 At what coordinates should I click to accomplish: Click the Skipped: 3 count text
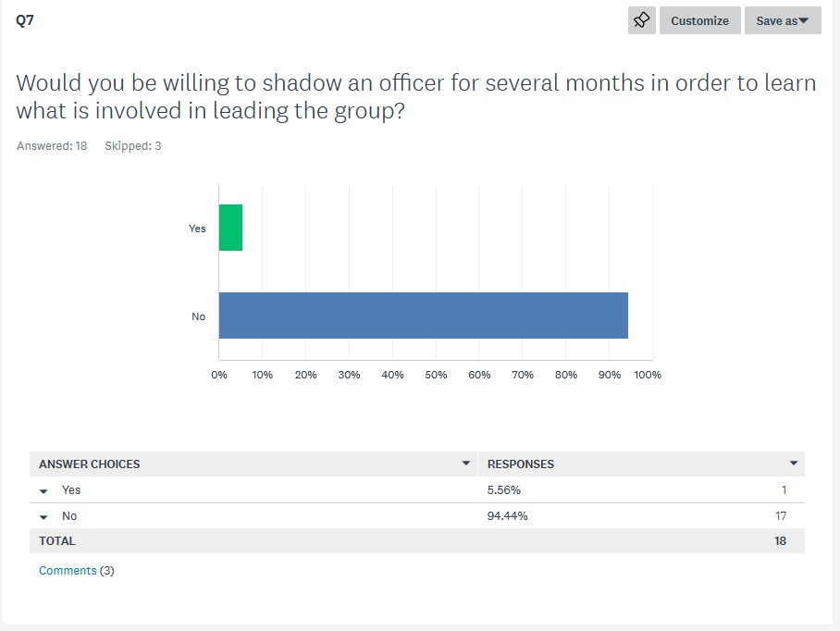133,145
